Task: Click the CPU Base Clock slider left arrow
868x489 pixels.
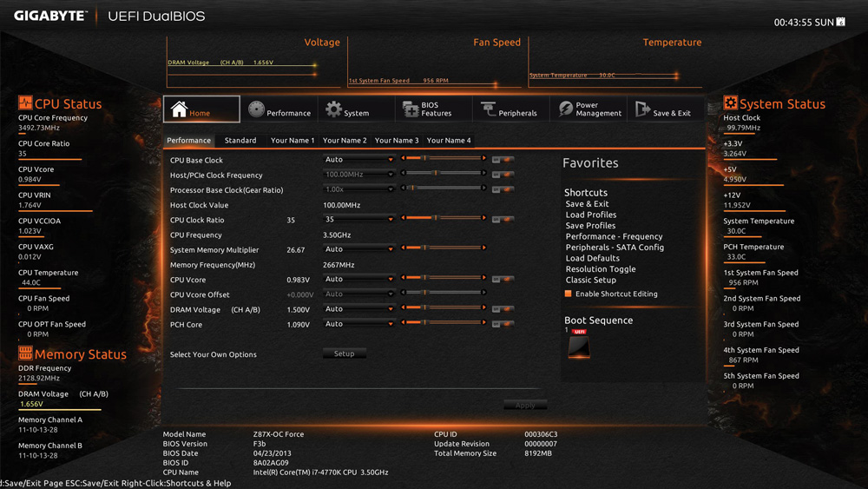Action: click(x=404, y=158)
